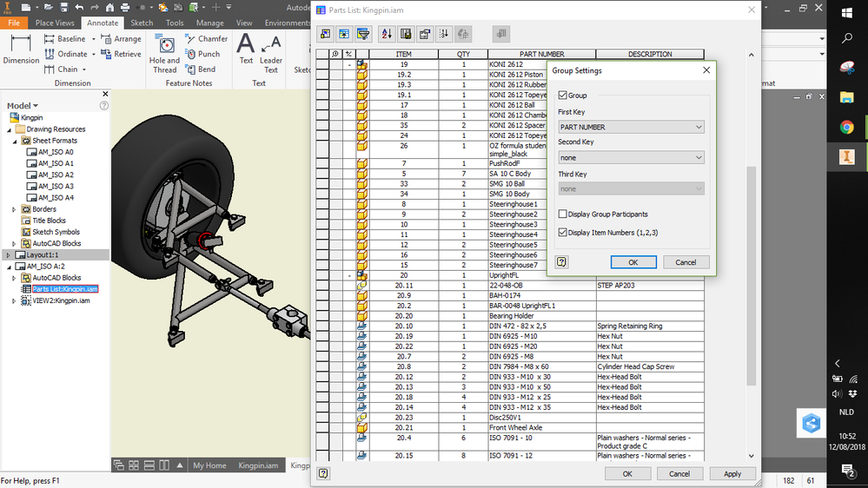Click the Arrange dimensions tool

coord(122,39)
